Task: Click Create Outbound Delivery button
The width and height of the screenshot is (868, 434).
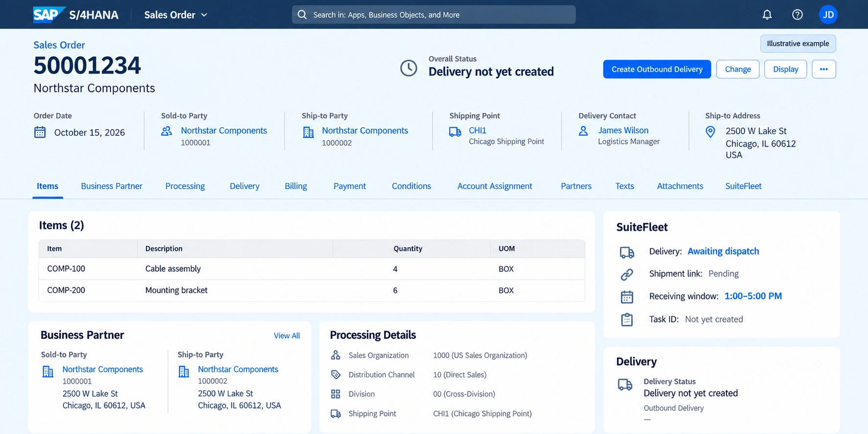Action: [657, 69]
